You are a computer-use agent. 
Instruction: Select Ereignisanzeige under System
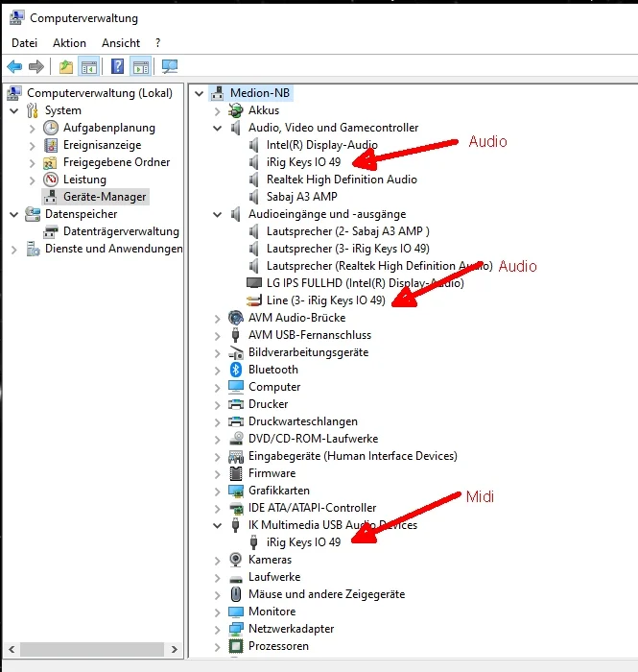coord(103,145)
